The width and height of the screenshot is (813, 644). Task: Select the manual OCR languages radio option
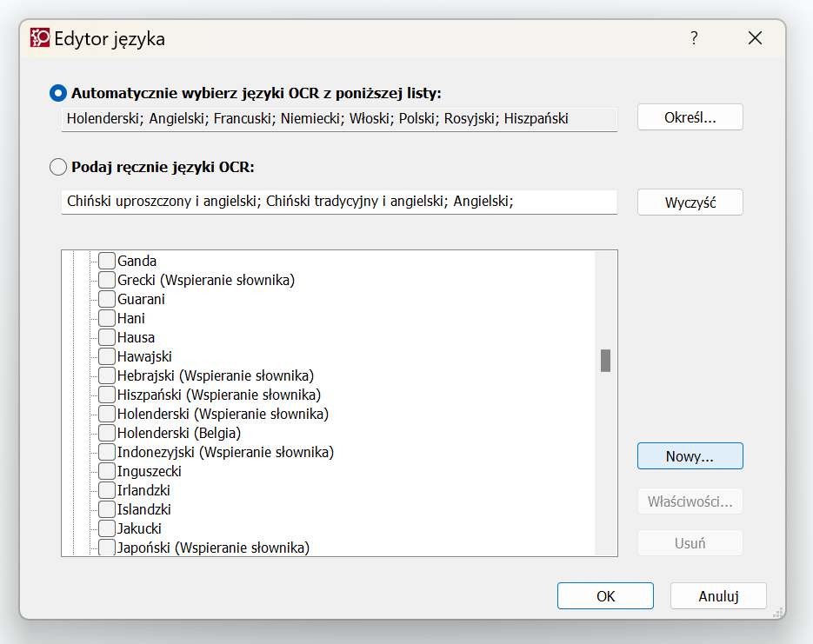pyautogui.click(x=58, y=167)
